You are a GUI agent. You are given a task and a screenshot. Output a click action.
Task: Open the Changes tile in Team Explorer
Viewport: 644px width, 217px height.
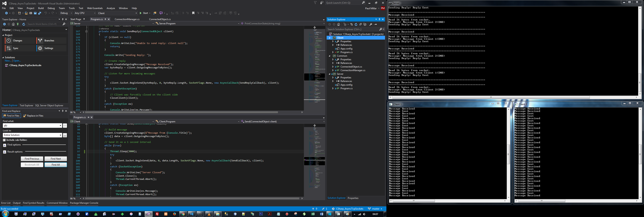pyautogui.click(x=20, y=40)
